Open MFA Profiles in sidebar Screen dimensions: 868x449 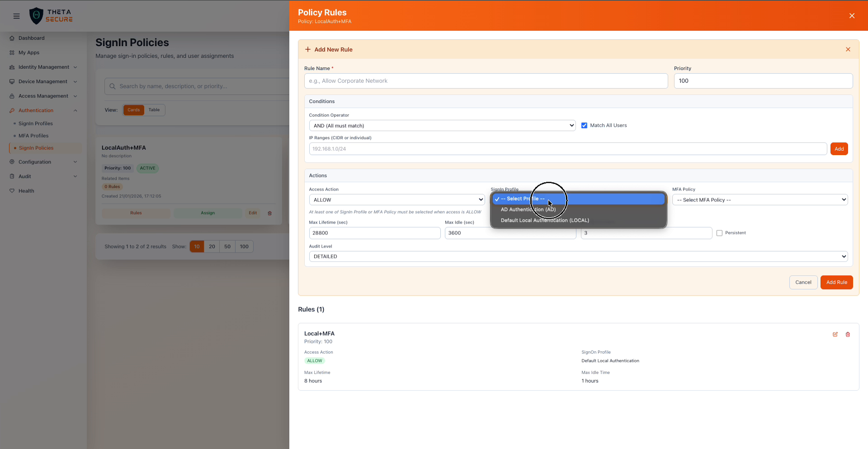tap(33, 136)
